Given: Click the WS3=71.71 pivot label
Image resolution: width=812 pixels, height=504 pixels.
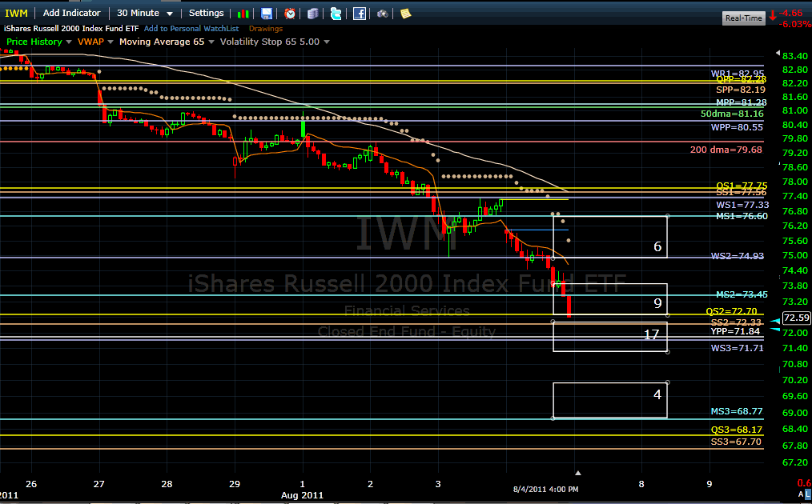Looking at the screenshot, I should click(x=738, y=348).
